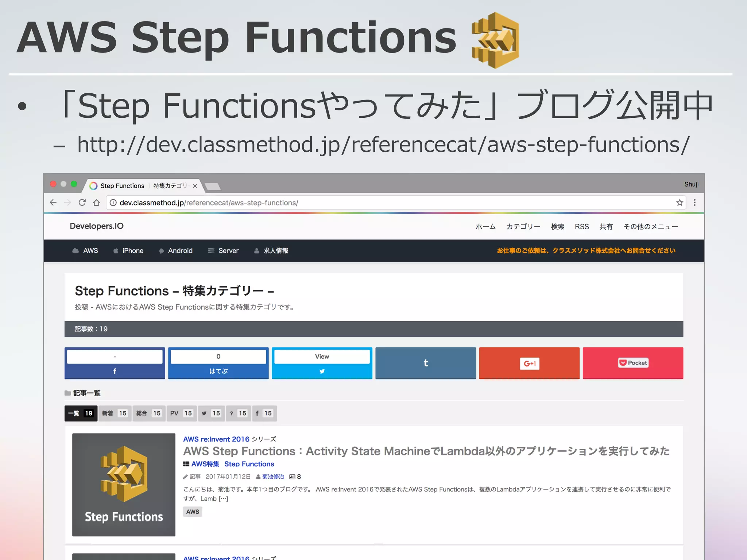Open Server category in navbar
747x560 pixels.
pos(223,251)
